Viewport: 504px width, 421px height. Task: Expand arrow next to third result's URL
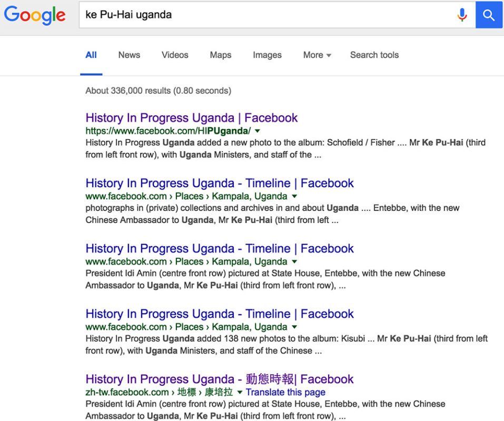[x=294, y=262]
